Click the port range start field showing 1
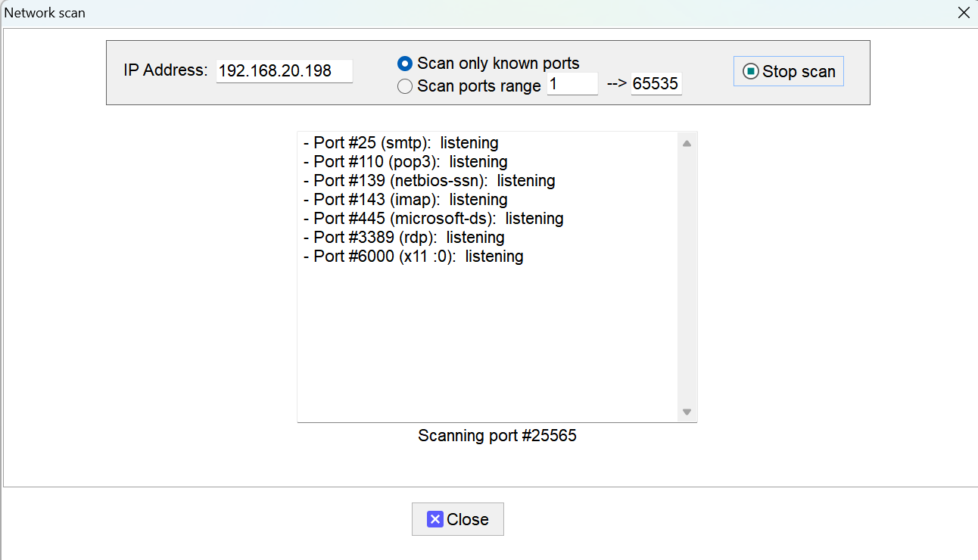The height and width of the screenshot is (560, 978). pyautogui.click(x=572, y=84)
